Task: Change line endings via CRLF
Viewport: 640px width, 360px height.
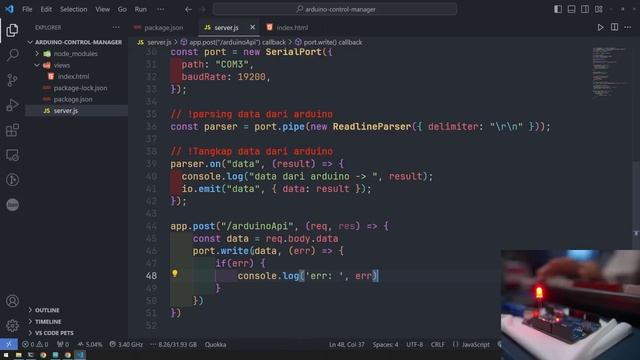Action: pos(438,344)
